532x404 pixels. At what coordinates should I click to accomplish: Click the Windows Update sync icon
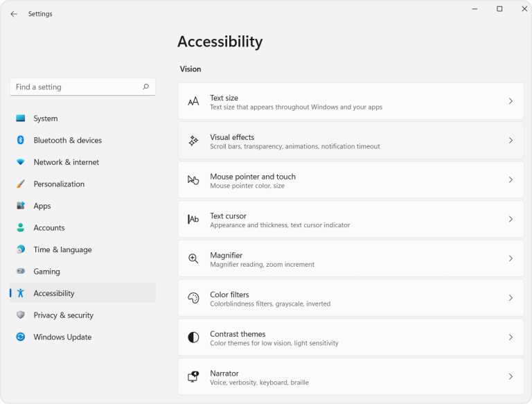20,337
